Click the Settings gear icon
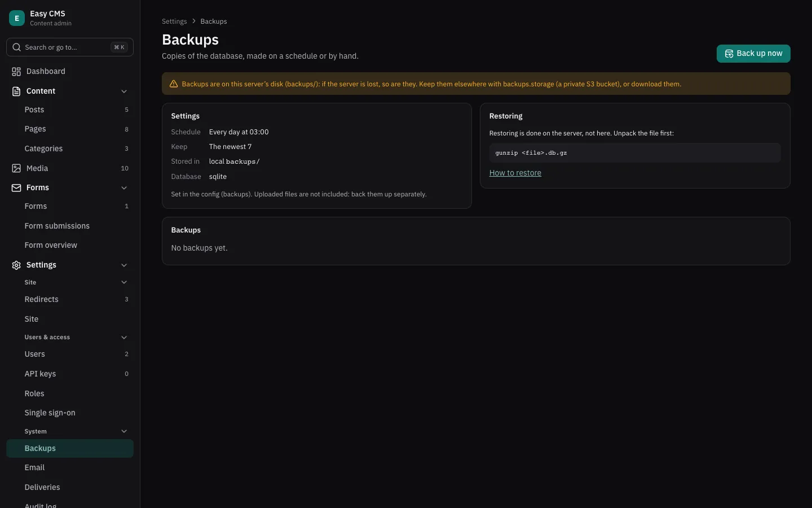The height and width of the screenshot is (508, 812). pos(16,265)
